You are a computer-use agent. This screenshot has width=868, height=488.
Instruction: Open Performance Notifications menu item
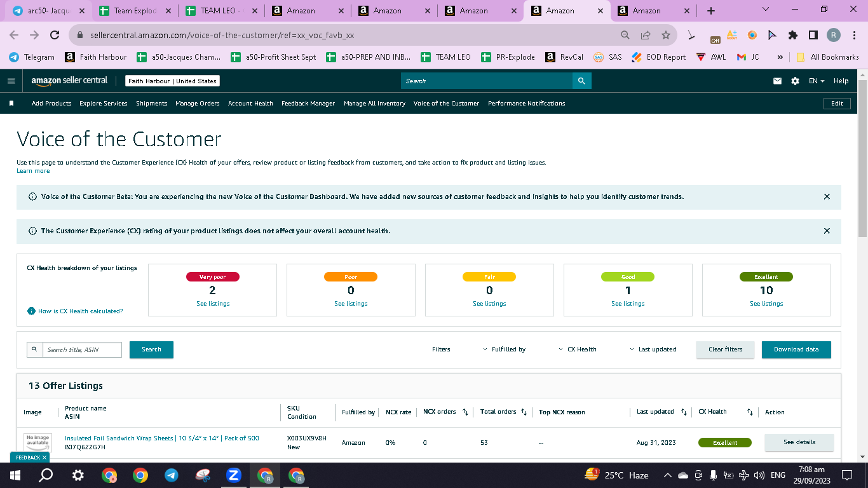pyautogui.click(x=527, y=103)
